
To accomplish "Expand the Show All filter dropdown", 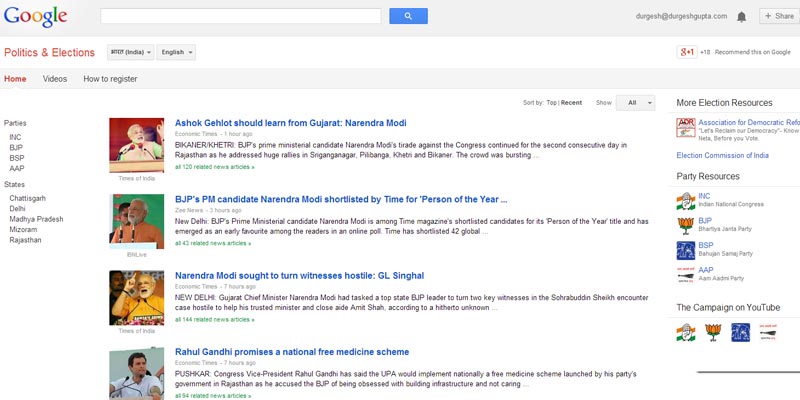I will tap(636, 103).
